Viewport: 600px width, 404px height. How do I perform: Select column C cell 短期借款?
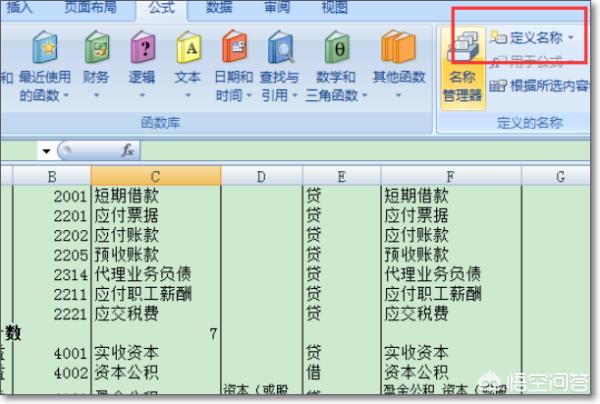pyautogui.click(x=156, y=196)
